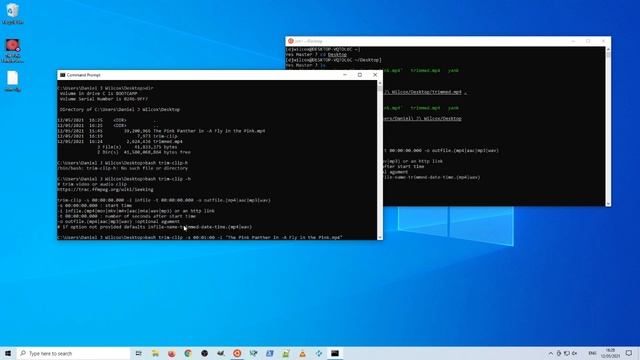Viewport: 640px width, 360px height.
Task: Click the trac.ffmpeg.org/wiki/Seeking URL line
Action: (x=105, y=189)
